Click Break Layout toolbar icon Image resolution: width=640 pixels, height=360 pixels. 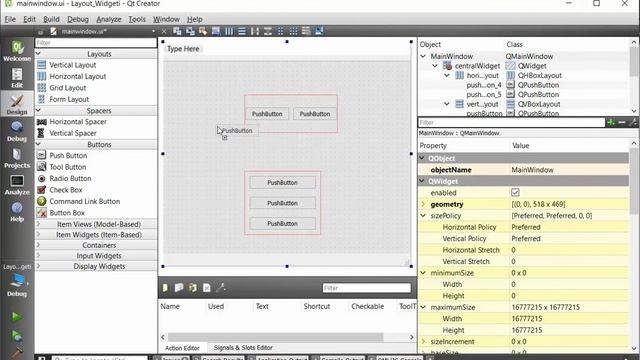pyautogui.click(x=306, y=31)
